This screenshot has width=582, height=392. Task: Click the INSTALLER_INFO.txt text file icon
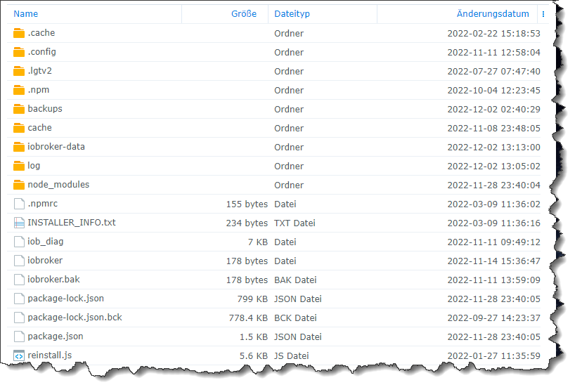point(19,223)
